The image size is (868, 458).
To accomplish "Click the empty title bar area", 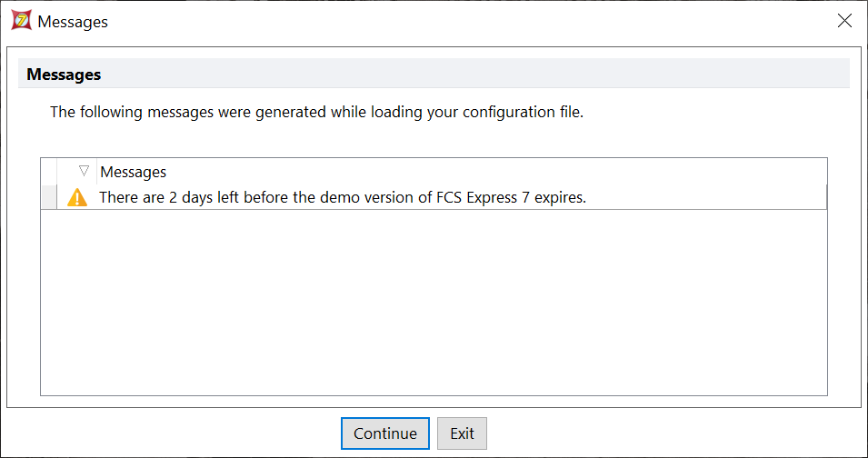I will 454,22.
